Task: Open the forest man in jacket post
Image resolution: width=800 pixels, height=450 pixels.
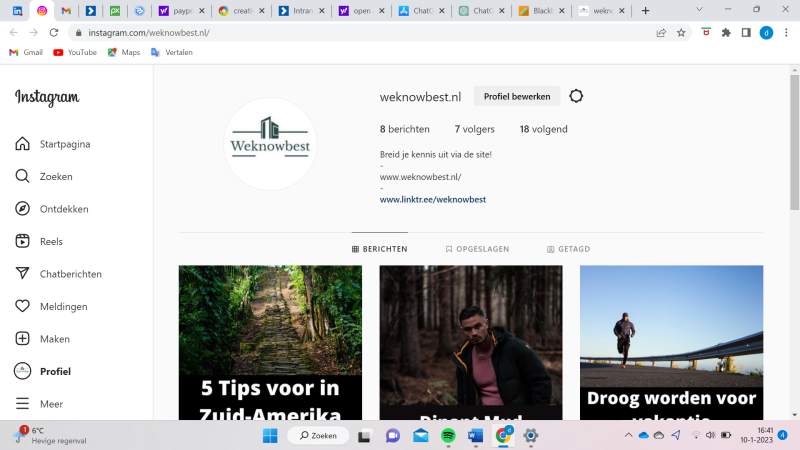Action: point(471,342)
